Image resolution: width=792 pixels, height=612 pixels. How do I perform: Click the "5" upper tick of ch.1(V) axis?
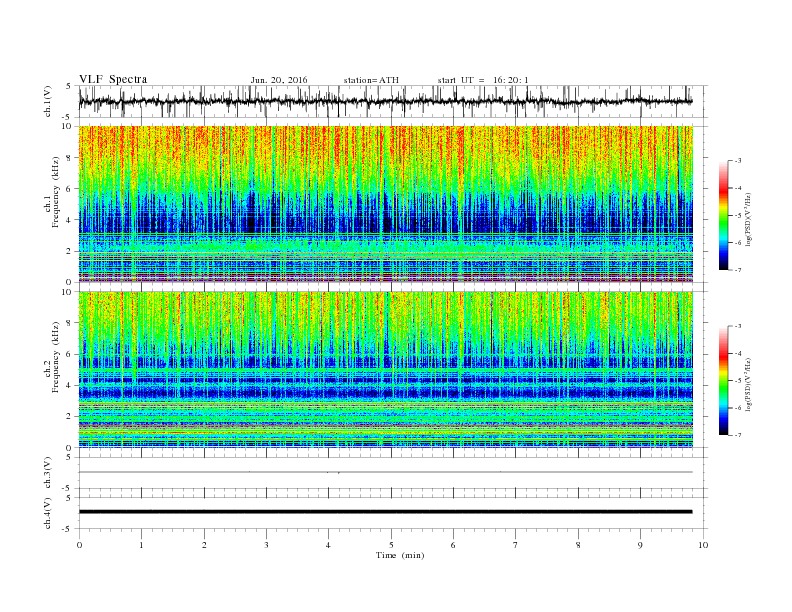pos(69,86)
